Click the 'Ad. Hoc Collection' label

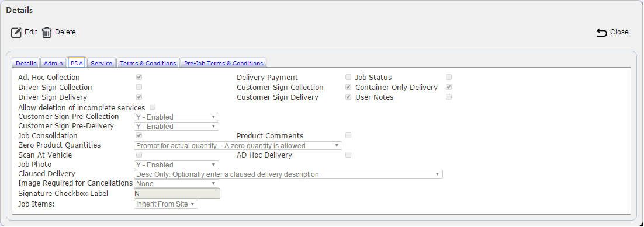[x=49, y=77]
